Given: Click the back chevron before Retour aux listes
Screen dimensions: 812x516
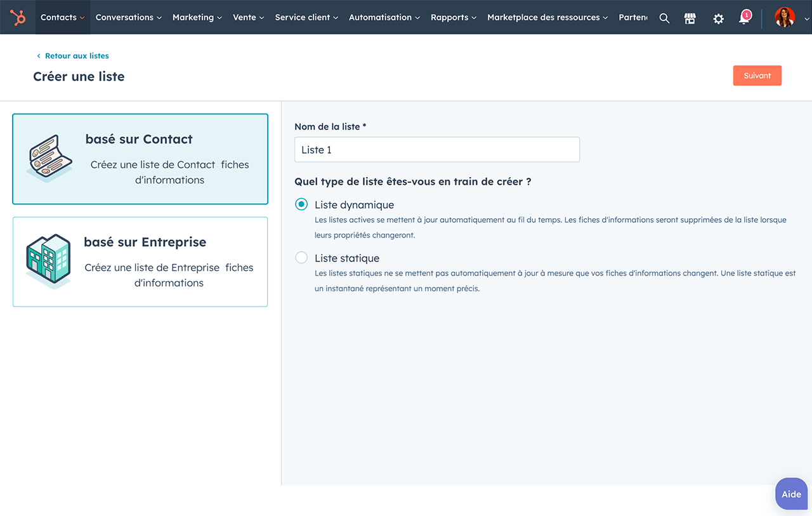Looking at the screenshot, I should 39,56.
